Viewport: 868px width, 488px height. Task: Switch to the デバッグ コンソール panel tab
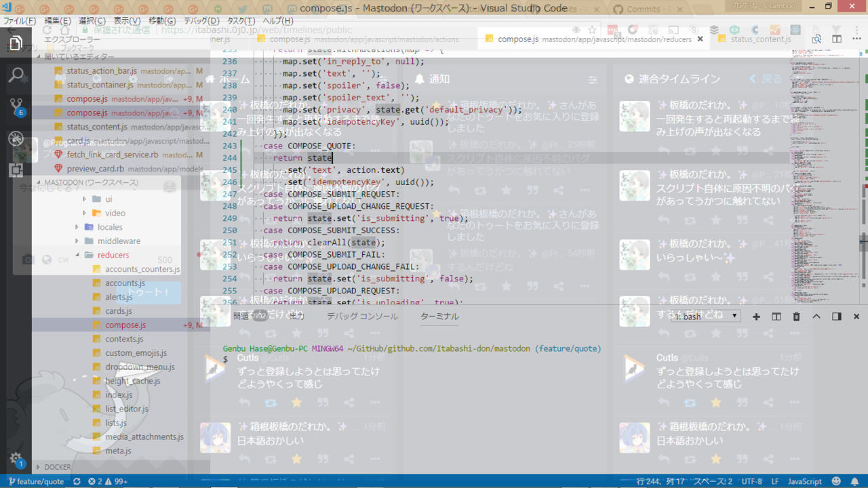pos(362,317)
